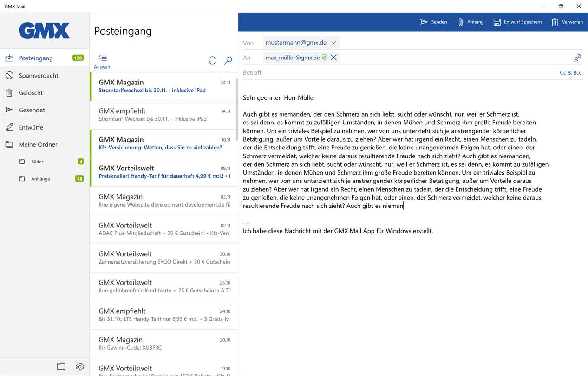Remove recipient max_müller@gmx.de with X
Viewport: 588px width, 376px height.
pyautogui.click(x=333, y=58)
